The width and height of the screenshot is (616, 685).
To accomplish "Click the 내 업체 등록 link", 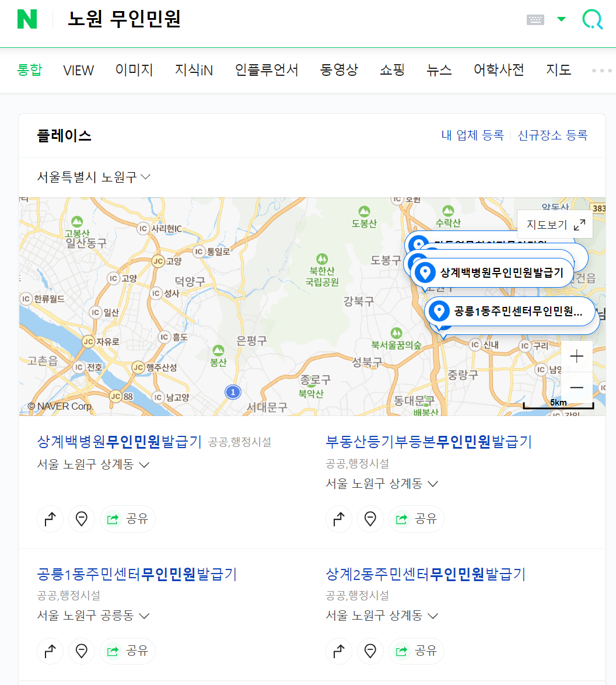I will (473, 135).
